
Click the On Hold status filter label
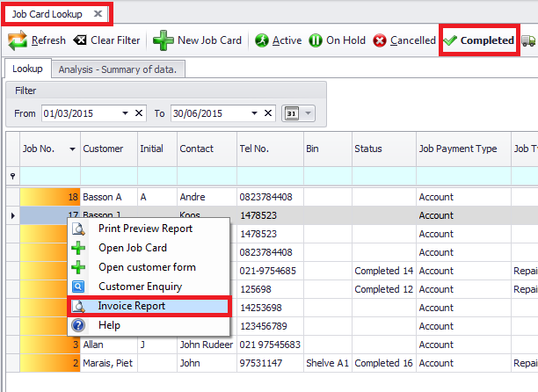[x=345, y=40]
